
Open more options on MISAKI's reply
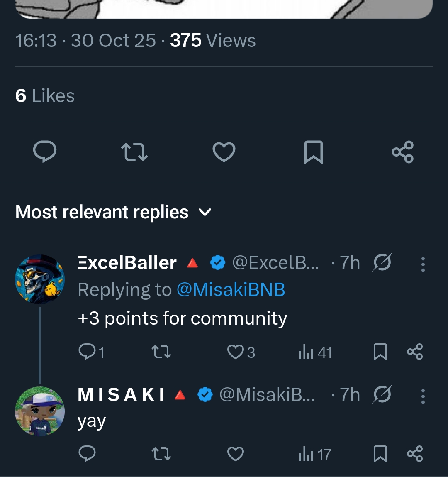pos(423,396)
